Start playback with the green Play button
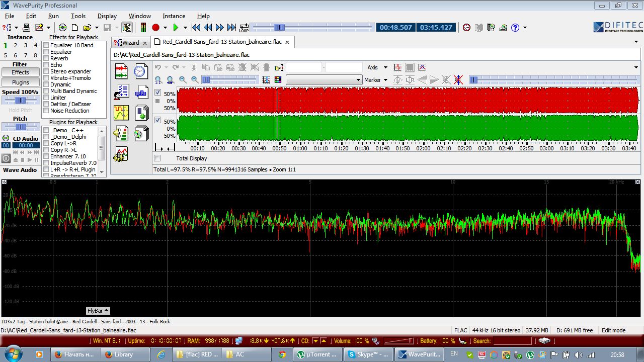This screenshot has height=362, width=644. [x=176, y=28]
